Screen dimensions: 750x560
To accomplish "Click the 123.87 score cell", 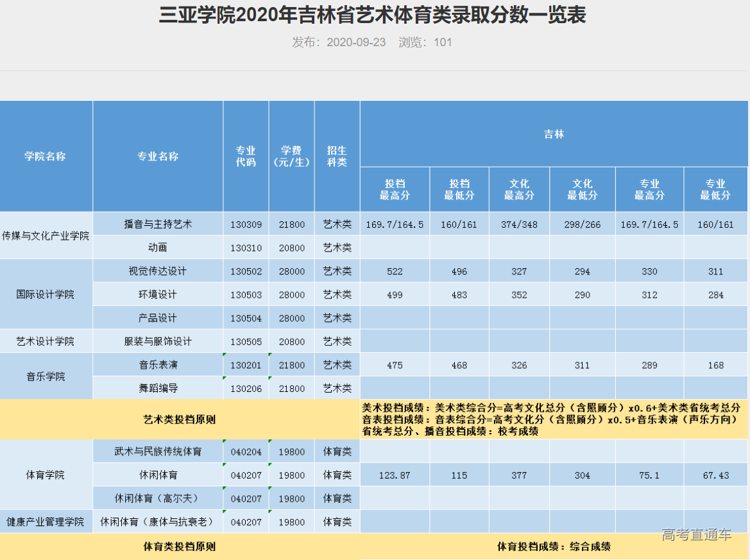I will click(395, 475).
